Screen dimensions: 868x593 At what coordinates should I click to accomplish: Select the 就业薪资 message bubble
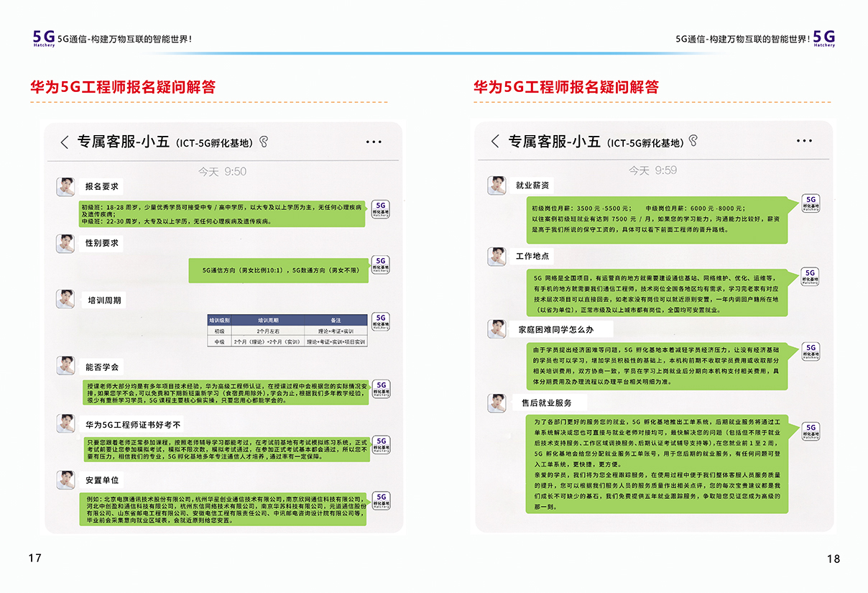pos(532,185)
